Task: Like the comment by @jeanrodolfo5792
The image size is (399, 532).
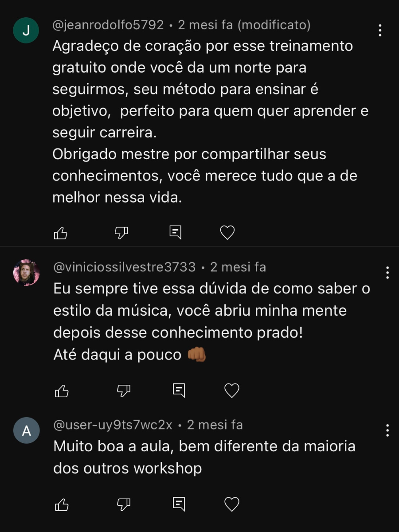Action: pyautogui.click(x=60, y=233)
